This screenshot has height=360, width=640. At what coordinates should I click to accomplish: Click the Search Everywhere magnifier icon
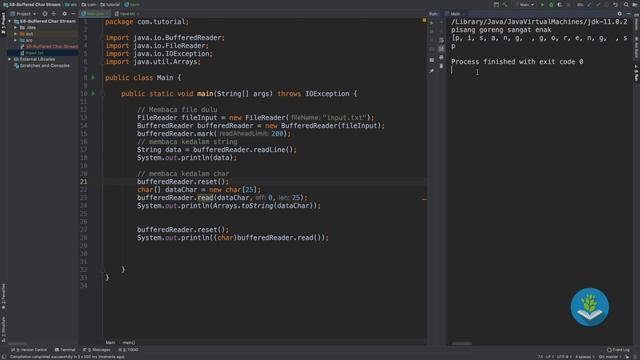coord(626,4)
